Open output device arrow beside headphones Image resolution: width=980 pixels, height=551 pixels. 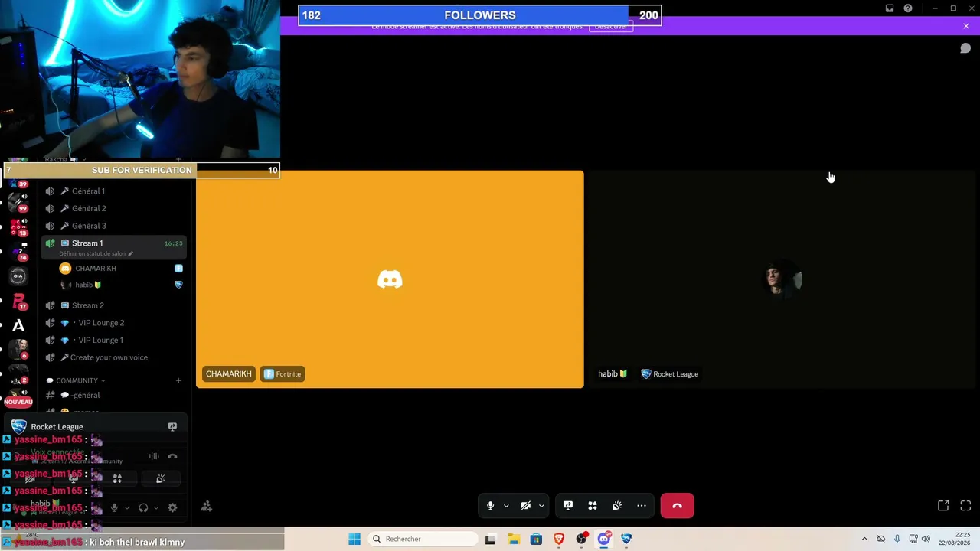pyautogui.click(x=156, y=507)
